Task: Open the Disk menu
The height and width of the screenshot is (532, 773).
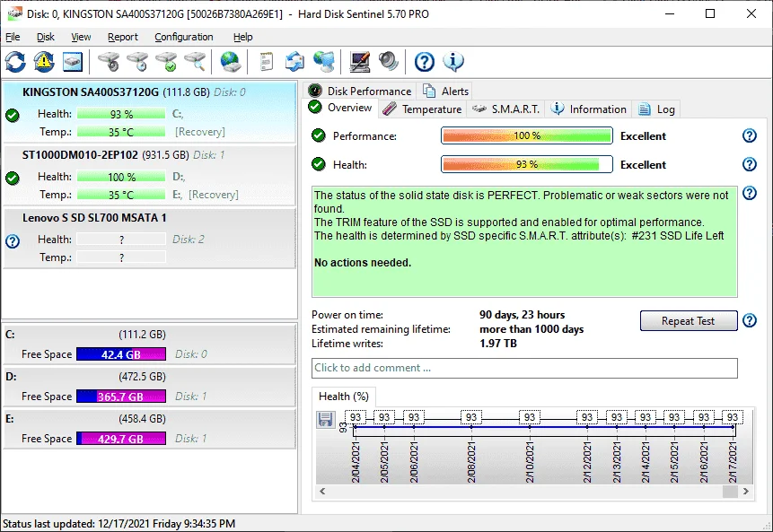Action: (46, 37)
